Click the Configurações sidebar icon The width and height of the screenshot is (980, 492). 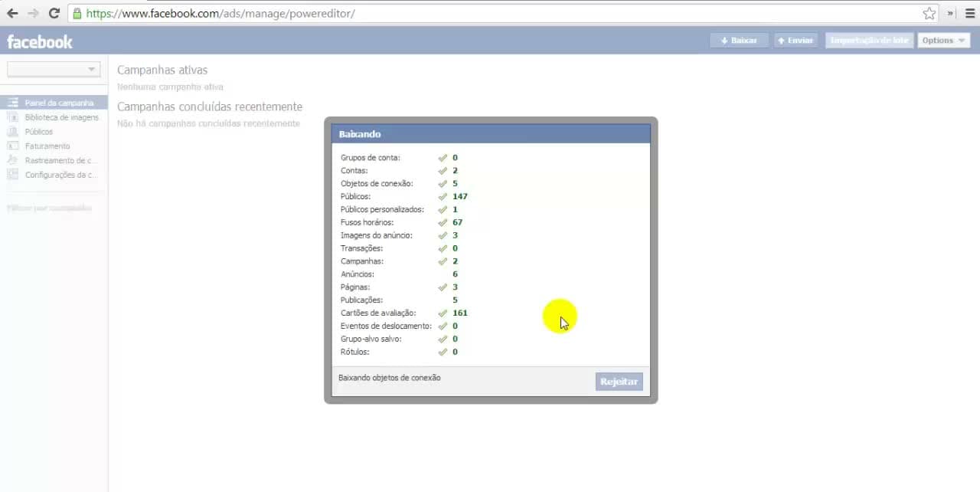pos(12,175)
